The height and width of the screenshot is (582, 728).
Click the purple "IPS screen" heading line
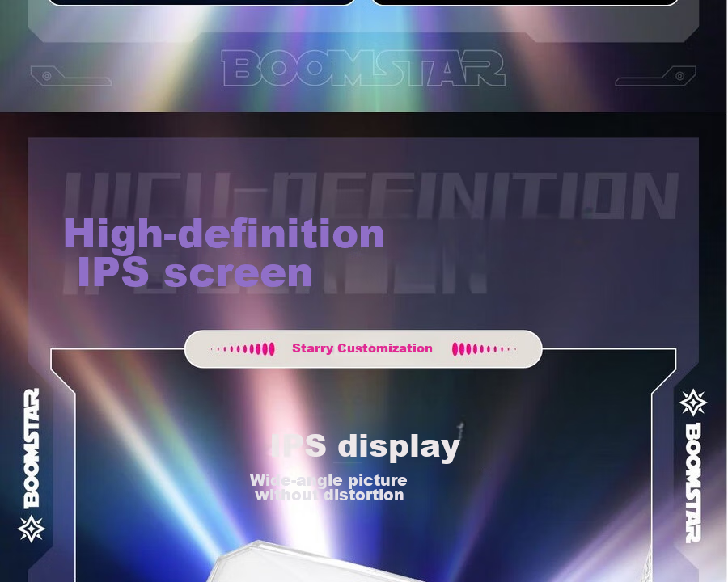tap(194, 273)
